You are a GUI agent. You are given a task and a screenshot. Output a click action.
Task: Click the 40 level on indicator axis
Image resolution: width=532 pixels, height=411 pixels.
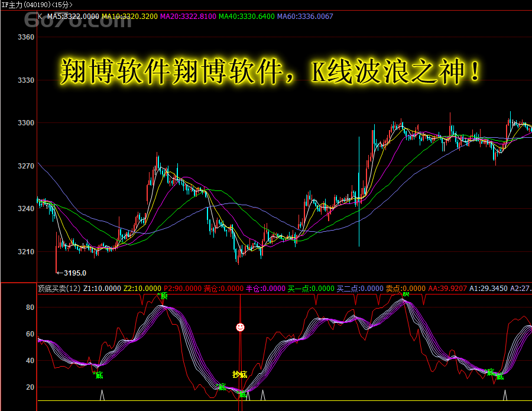point(30,360)
